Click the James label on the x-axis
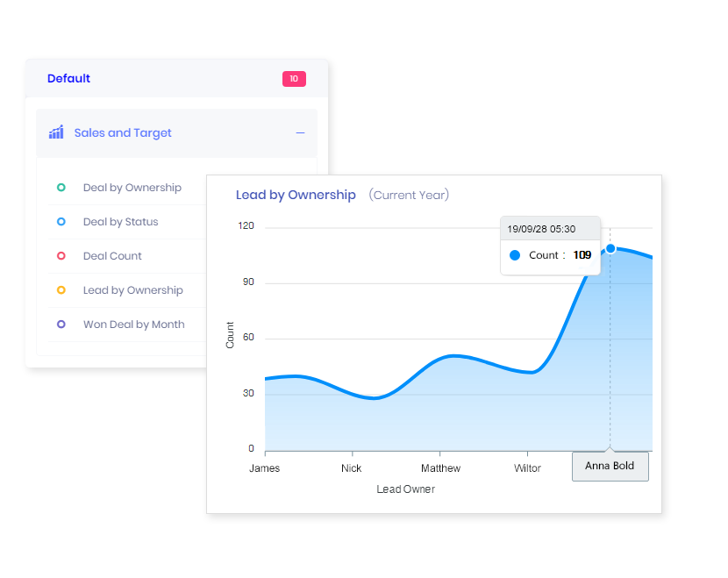 [x=264, y=467]
